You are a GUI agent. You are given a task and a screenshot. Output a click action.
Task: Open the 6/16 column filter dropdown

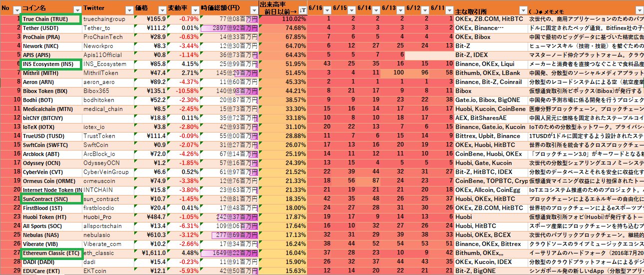[326, 10]
